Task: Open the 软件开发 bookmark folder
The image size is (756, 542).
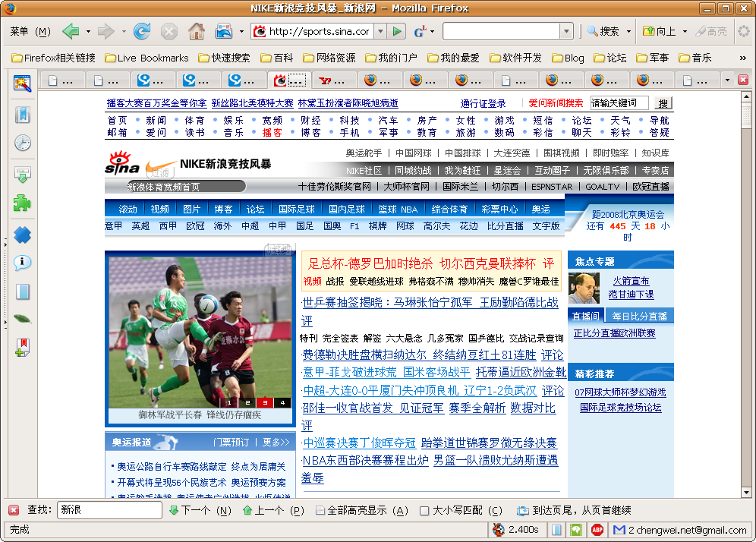Action: pyautogui.click(x=515, y=58)
